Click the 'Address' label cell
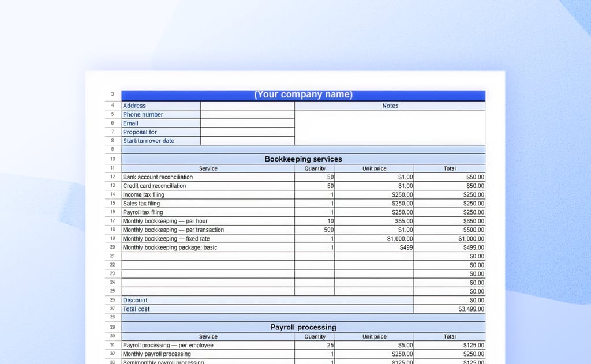 point(161,106)
